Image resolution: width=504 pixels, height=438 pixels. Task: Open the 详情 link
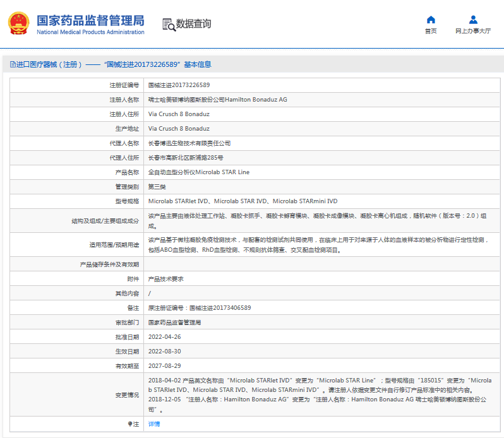(x=154, y=424)
